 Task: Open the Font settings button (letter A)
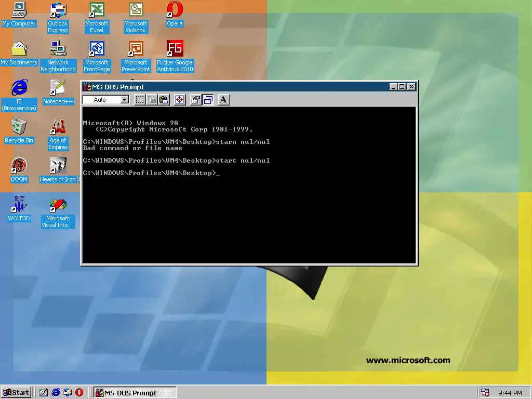coord(223,100)
